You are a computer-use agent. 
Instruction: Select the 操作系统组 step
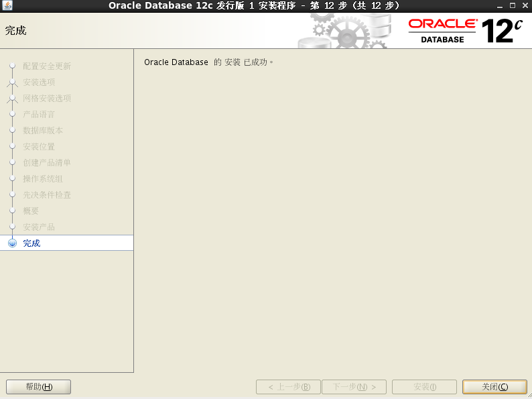pos(43,178)
